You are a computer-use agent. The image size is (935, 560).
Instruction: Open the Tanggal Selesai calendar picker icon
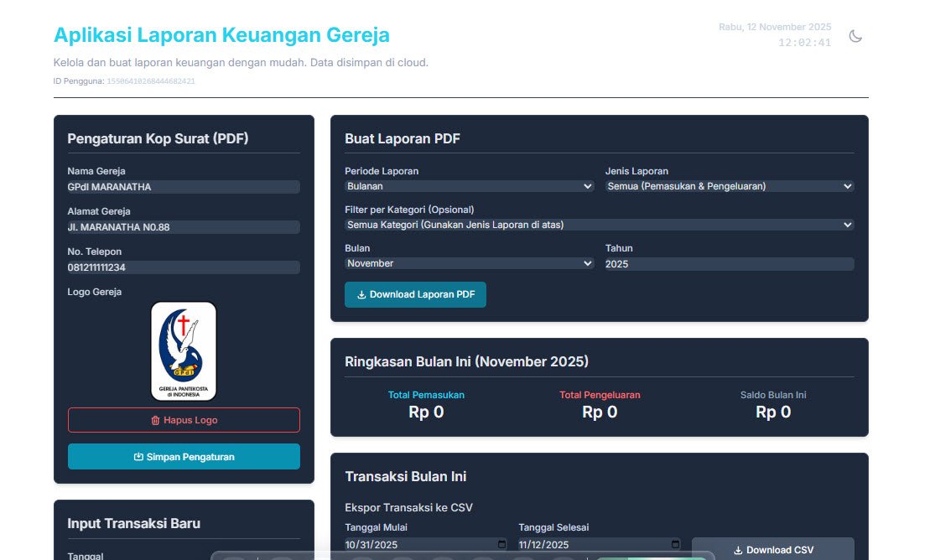pos(675,544)
